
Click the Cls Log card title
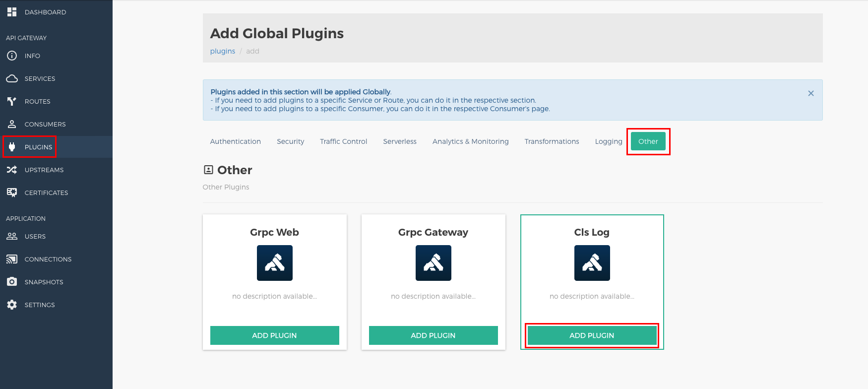pos(592,232)
